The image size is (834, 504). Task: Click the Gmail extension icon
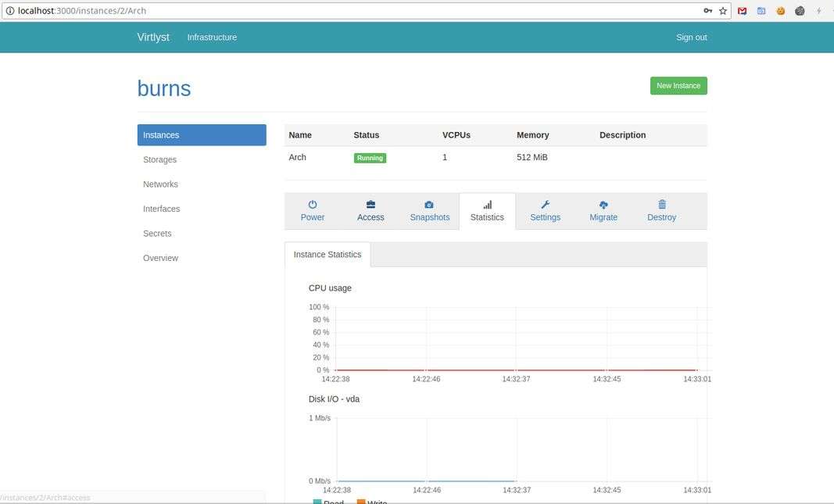742,11
